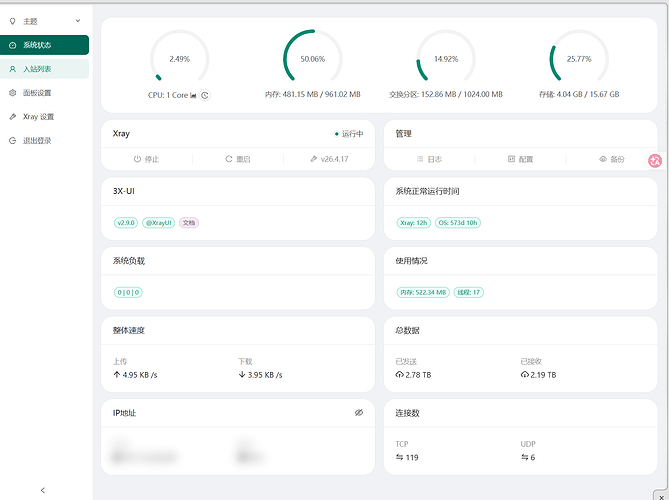Click the 内存: 522.34 MB usage tag

coord(423,293)
